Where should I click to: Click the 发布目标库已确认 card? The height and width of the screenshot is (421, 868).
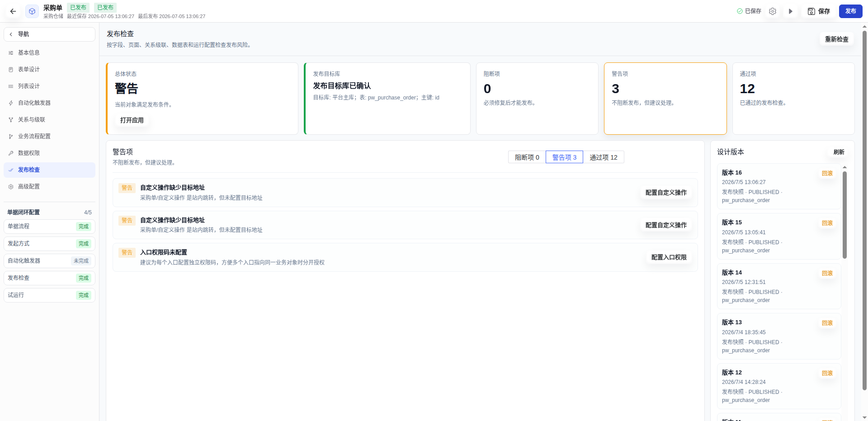[x=387, y=99]
